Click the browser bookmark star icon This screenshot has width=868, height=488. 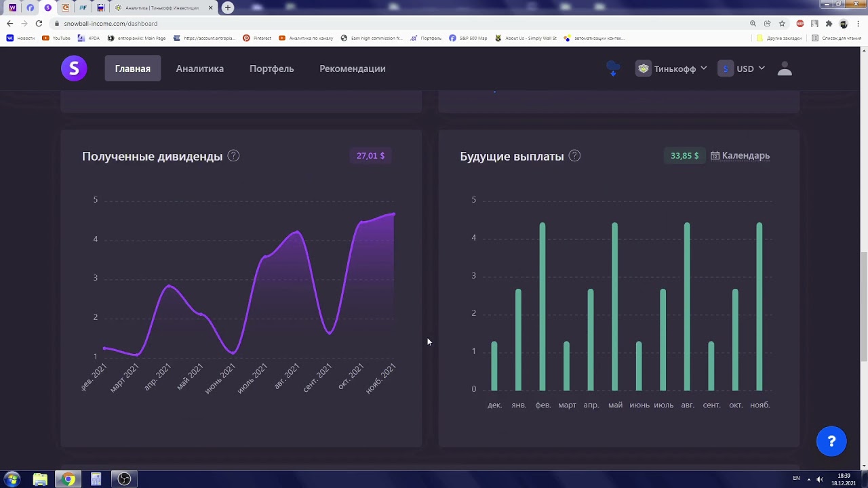[782, 24]
